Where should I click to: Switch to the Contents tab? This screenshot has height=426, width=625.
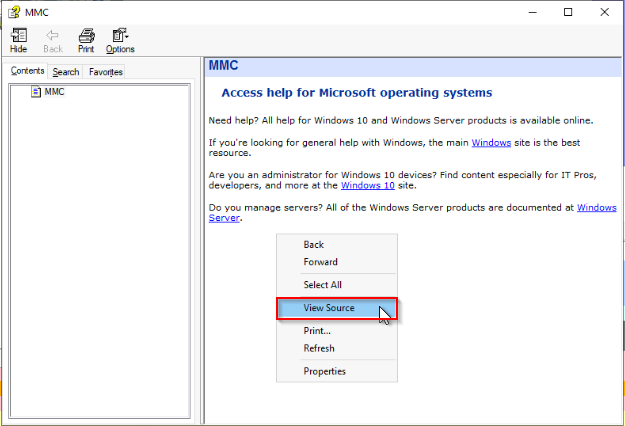pos(27,71)
